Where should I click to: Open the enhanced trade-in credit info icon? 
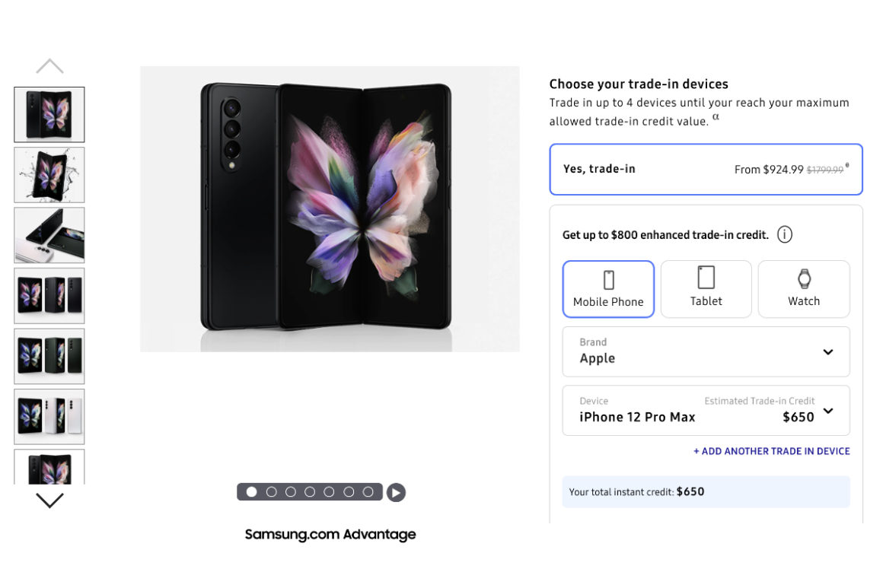coord(784,235)
